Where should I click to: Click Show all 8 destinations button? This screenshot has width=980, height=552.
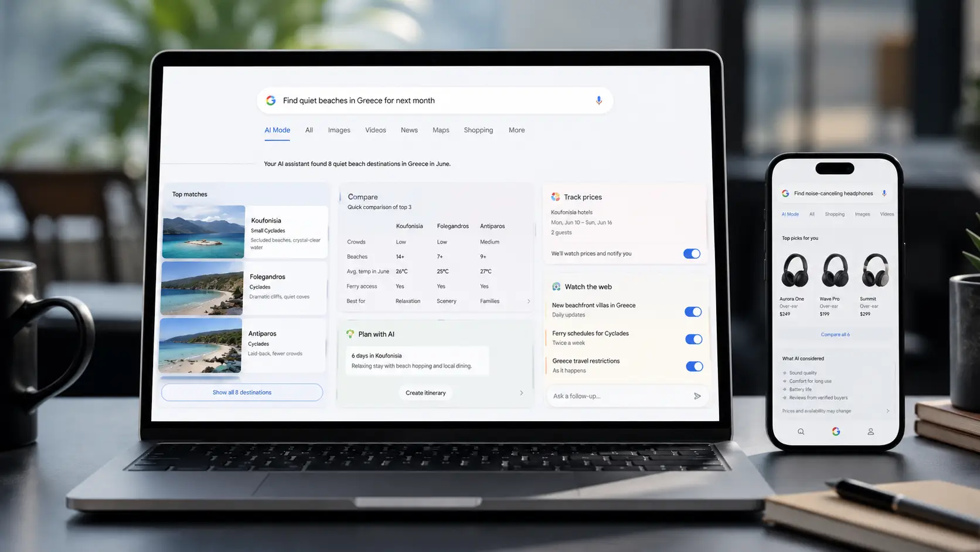242,392
